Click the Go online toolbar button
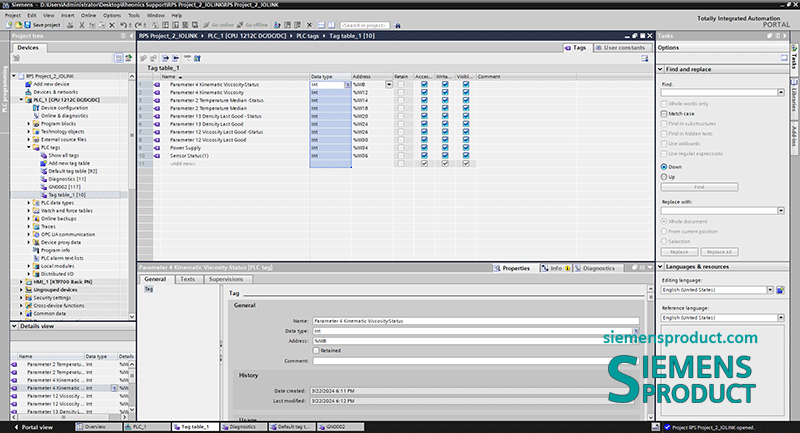The width and height of the screenshot is (800, 433). click(218, 24)
